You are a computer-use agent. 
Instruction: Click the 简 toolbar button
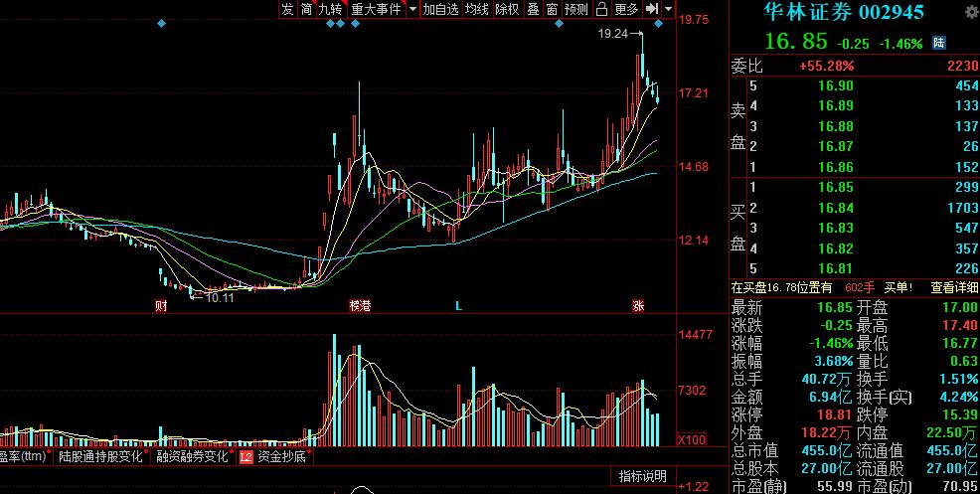(x=306, y=9)
